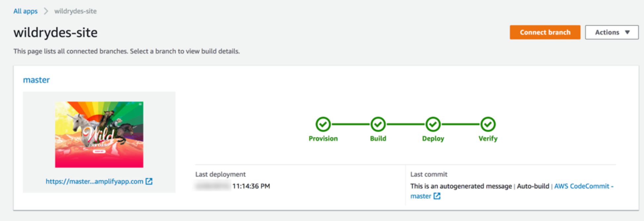Expand the Actions dropdown
Viewport: 644px width, 221px height.
612,32
